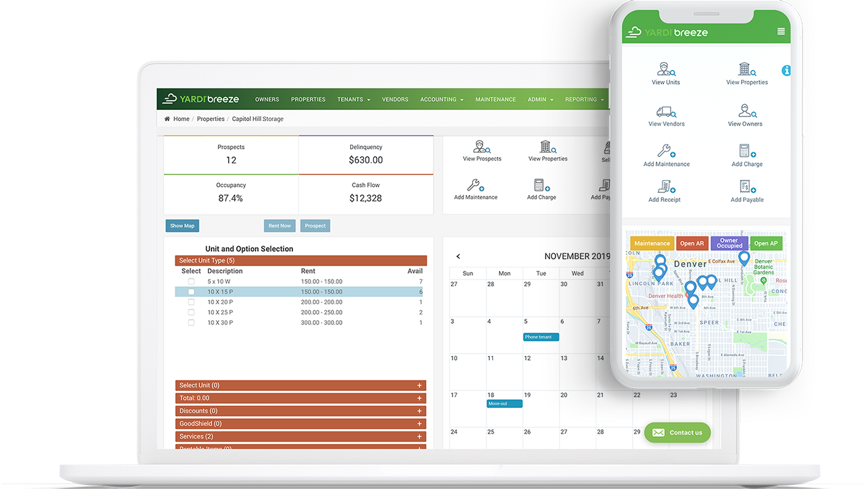The image size is (868, 489).
Task: Open the Accounting dropdown menu
Action: (x=441, y=99)
